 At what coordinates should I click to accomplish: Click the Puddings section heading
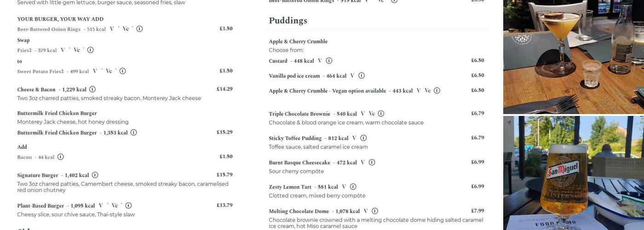[288, 21]
